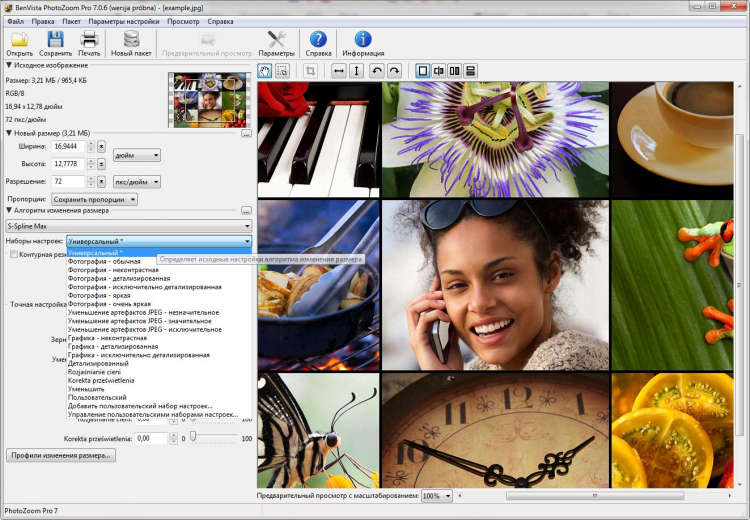
Task: Click the crop tool icon
Action: 310,71
